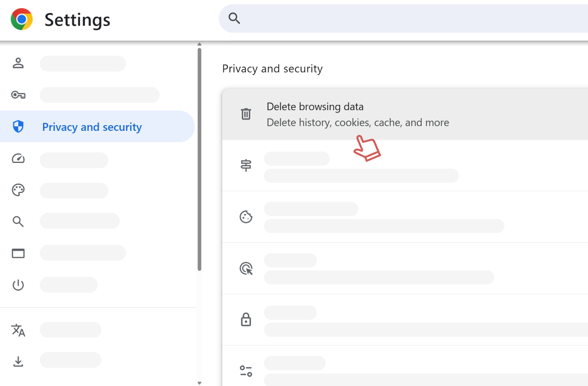
Task: Open the Appearance palette icon
Action: [18, 190]
